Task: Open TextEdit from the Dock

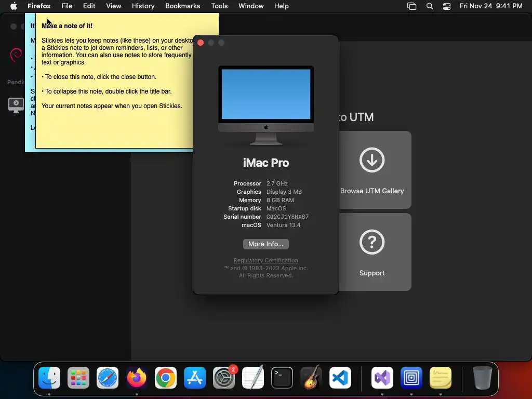Action: 253,378
